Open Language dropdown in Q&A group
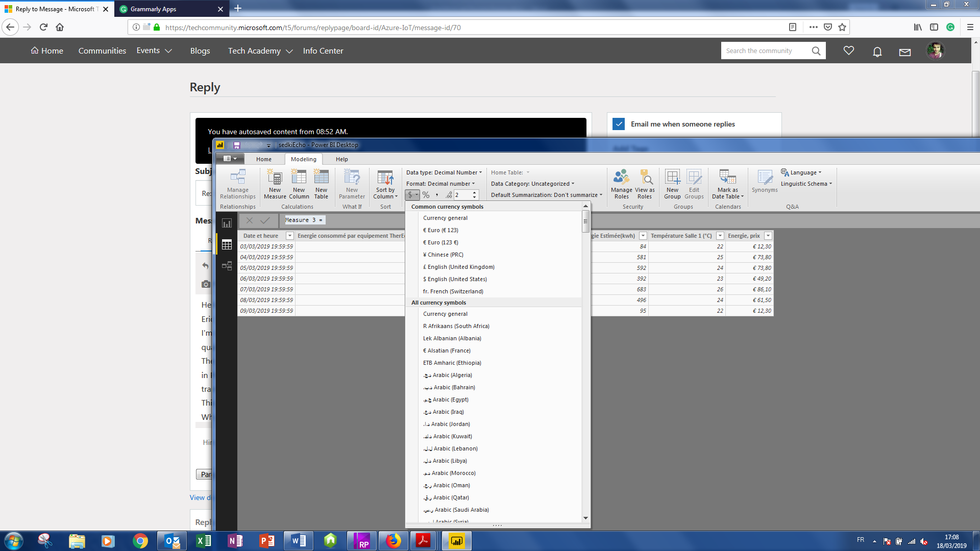 [801, 172]
